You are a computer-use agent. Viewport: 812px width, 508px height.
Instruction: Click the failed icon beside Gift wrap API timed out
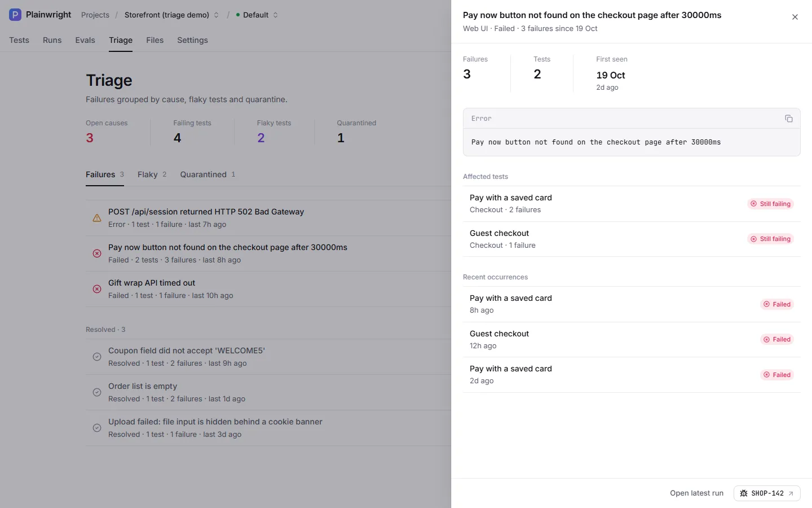click(97, 289)
